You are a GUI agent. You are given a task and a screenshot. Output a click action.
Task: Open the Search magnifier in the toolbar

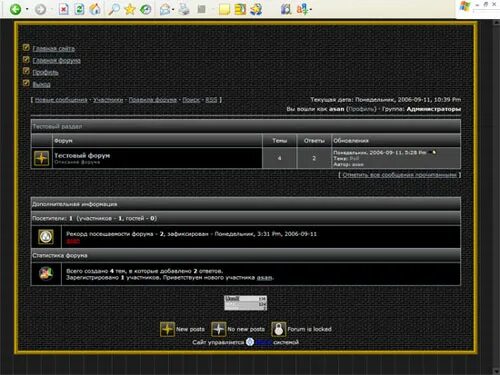pyautogui.click(x=114, y=9)
